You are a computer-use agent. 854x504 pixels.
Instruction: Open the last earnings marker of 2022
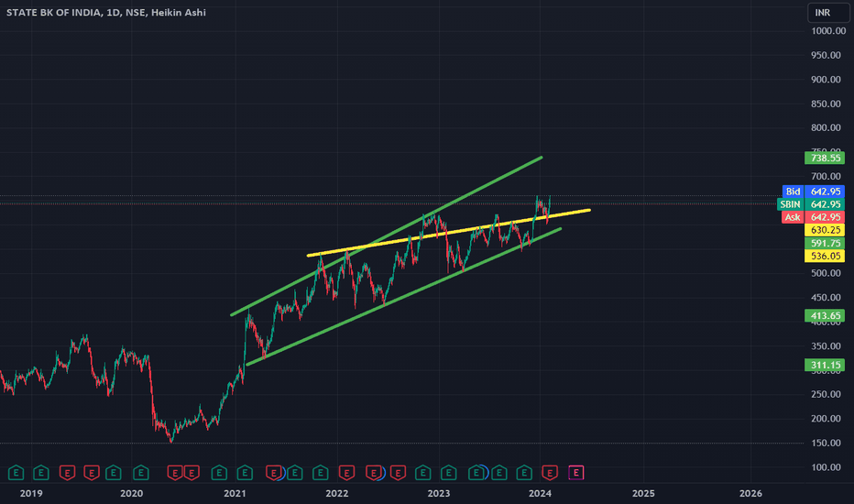click(422, 473)
